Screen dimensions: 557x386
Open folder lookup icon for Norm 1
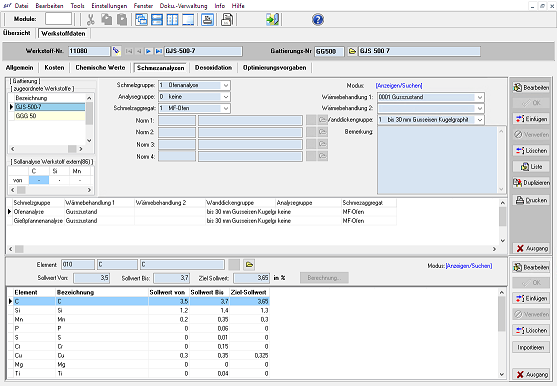322,120
